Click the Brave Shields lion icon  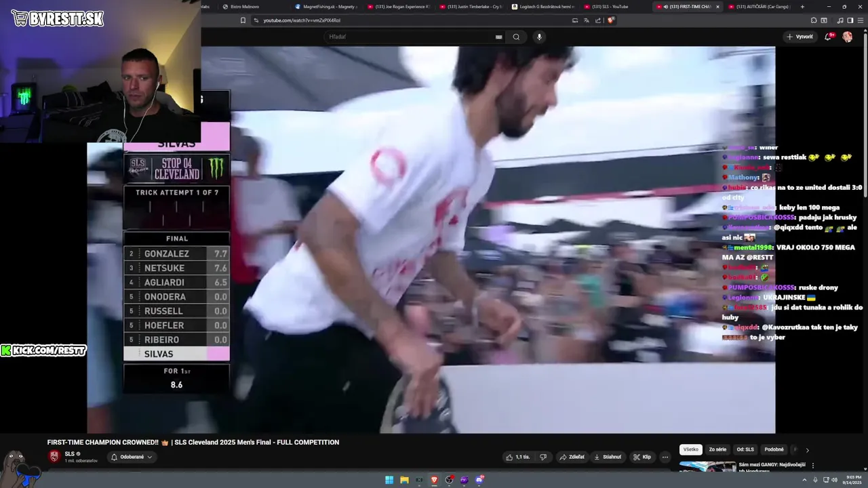[x=611, y=20]
